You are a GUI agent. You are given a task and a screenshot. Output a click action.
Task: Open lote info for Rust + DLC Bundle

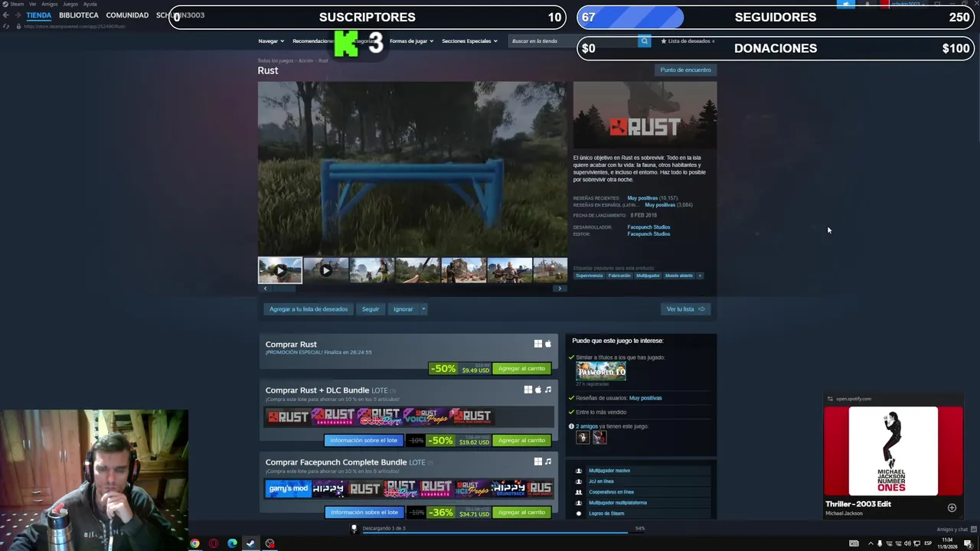[x=364, y=441]
